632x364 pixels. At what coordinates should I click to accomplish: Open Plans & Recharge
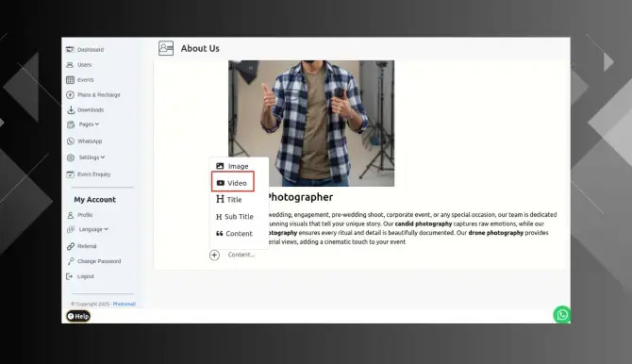point(99,94)
